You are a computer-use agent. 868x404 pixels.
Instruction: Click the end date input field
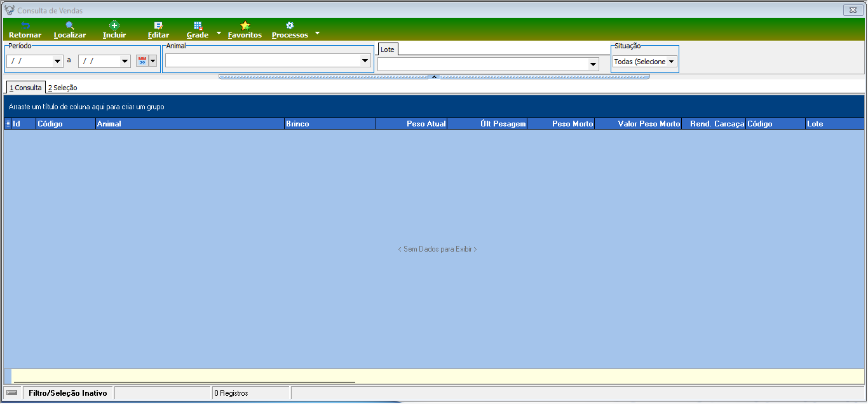[99, 62]
